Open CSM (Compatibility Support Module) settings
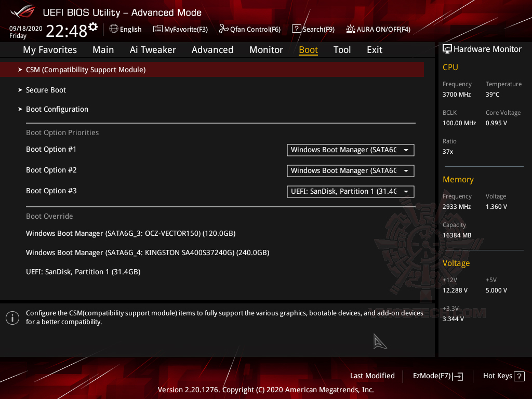This screenshot has width=532, height=399. 86,69
